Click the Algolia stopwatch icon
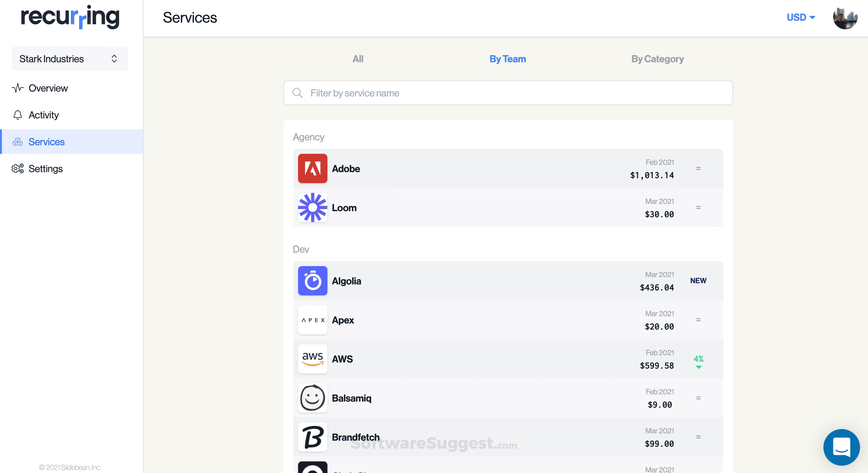Image resolution: width=868 pixels, height=473 pixels. click(x=312, y=281)
